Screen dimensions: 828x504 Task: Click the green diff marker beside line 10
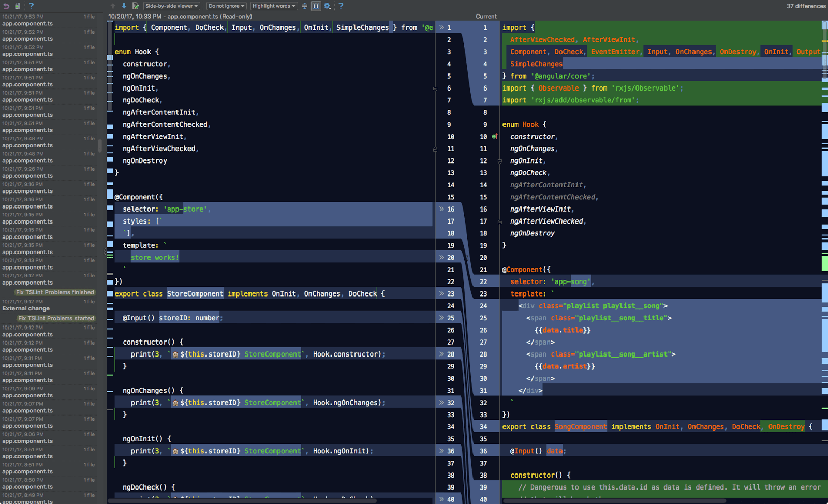(x=495, y=136)
